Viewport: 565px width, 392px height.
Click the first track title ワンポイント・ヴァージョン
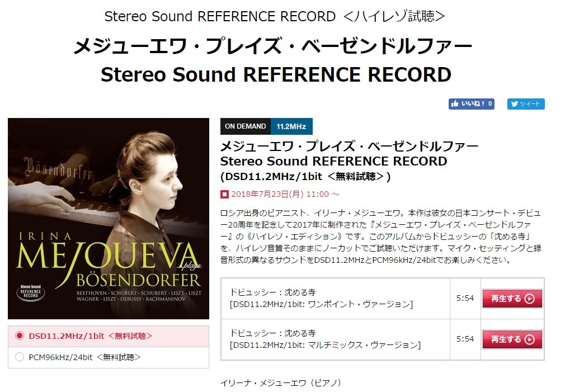(321, 298)
